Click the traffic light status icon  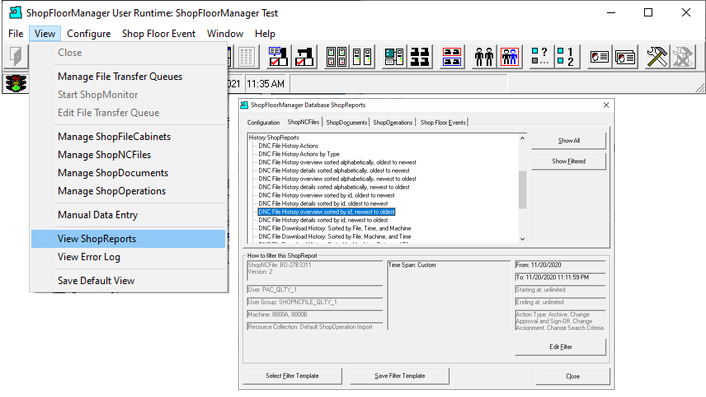click(16, 83)
